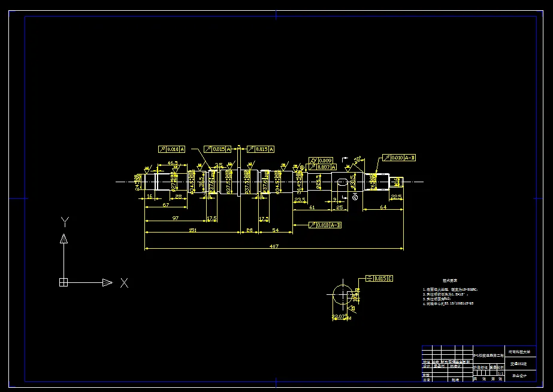
Task: Select the 0.010 A-B frame beside the 54 dimension
Action: click(325, 225)
